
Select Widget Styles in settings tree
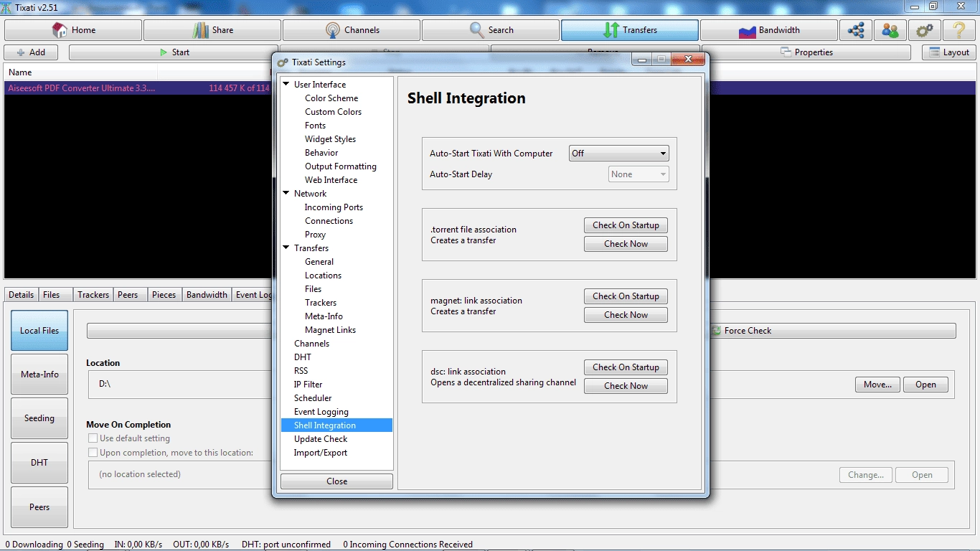point(330,139)
